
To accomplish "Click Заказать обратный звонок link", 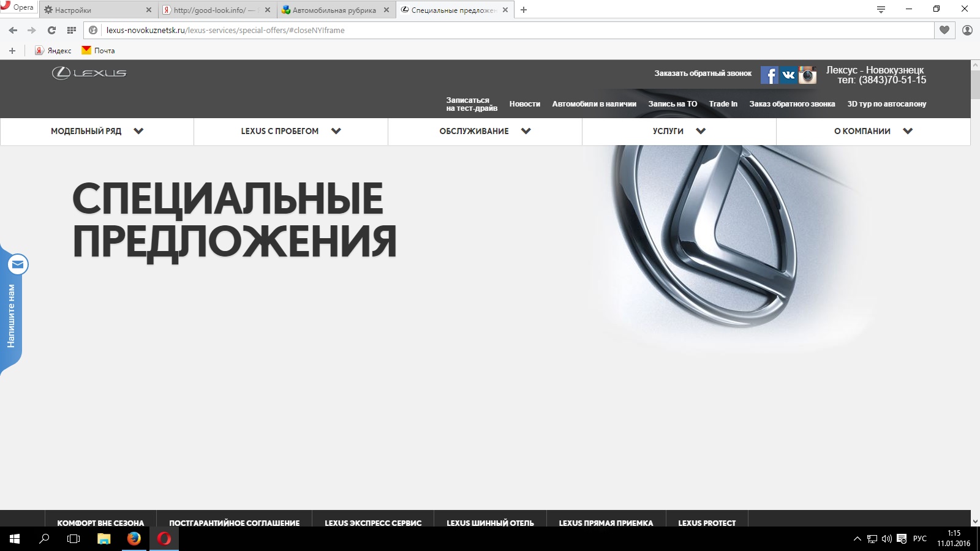I will 703,73.
